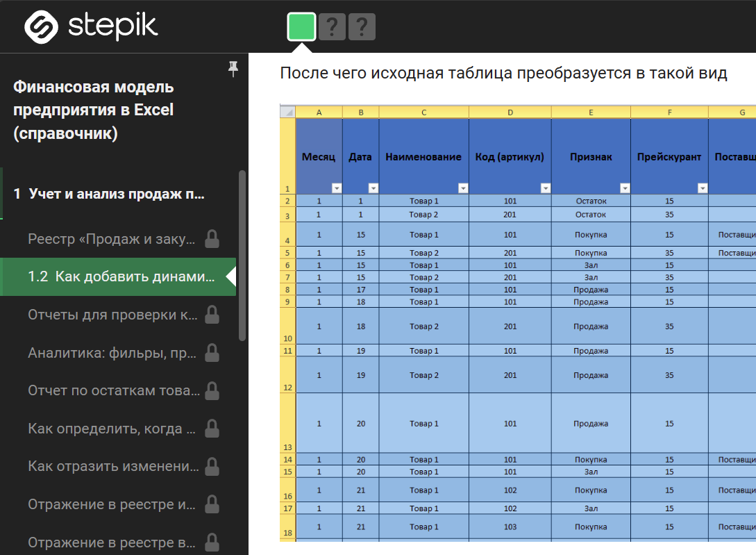Screen dimensions: 756x555
Task: Open the first question-mark step
Action: [x=332, y=27]
